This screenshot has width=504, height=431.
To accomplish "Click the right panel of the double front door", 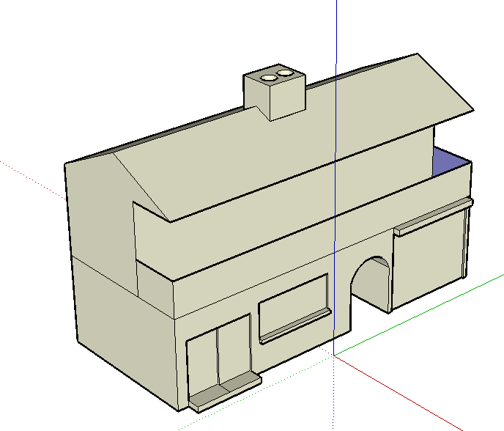I will (234, 349).
